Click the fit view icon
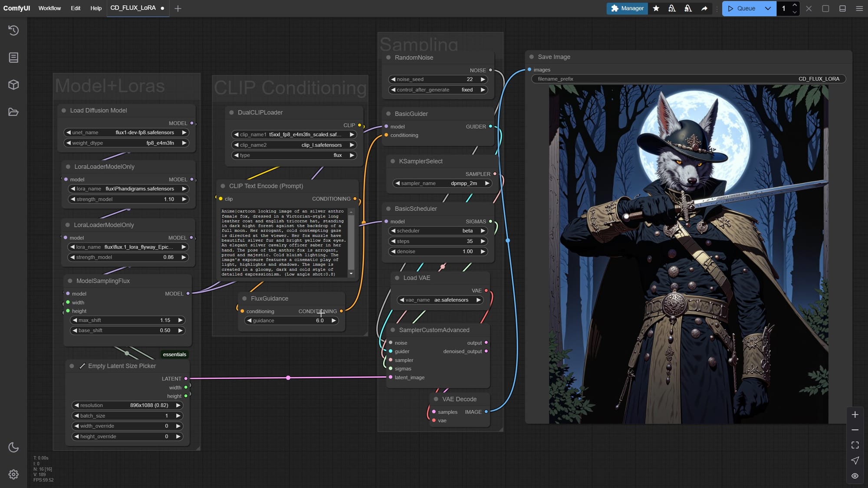 click(x=855, y=445)
